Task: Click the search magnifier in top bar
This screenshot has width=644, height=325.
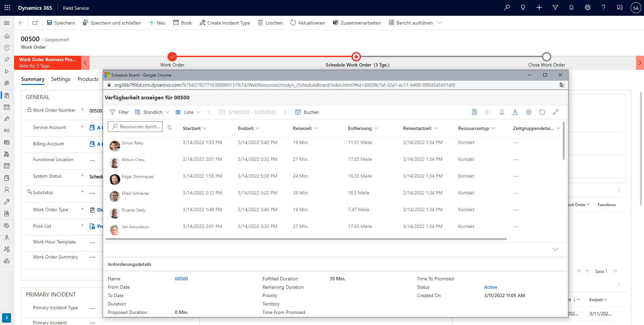Action: point(507,8)
